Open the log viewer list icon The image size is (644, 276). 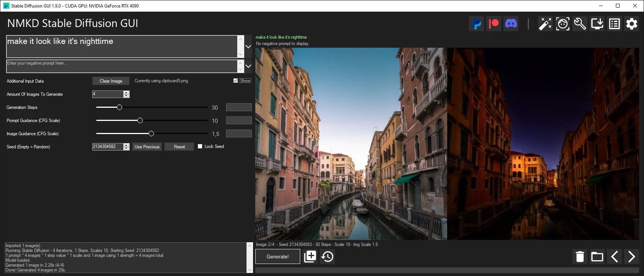tap(614, 24)
